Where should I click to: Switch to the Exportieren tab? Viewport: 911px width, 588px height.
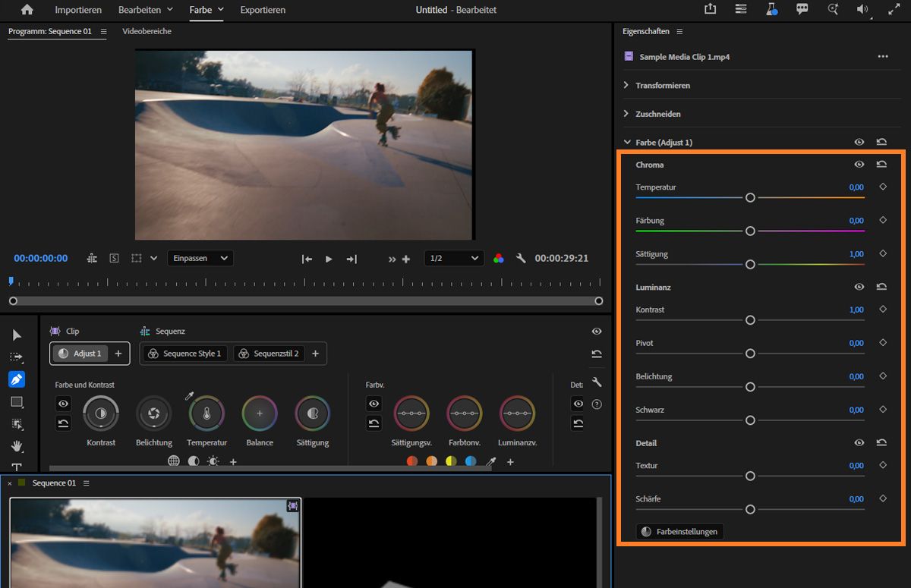coord(263,10)
